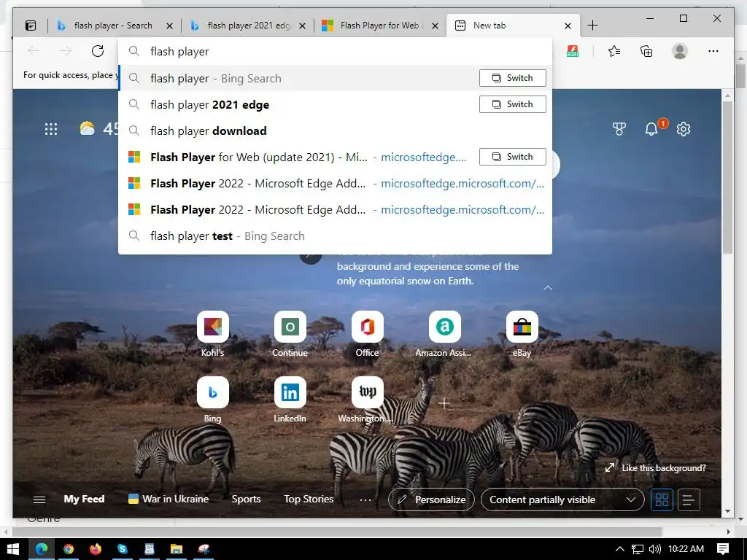Click Switch for flash player 2021 edge

pyautogui.click(x=513, y=104)
